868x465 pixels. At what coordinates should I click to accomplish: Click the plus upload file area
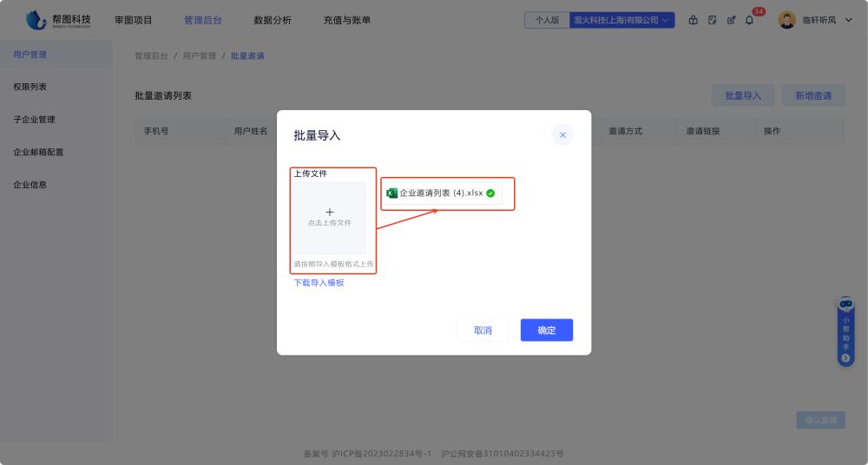coord(329,217)
